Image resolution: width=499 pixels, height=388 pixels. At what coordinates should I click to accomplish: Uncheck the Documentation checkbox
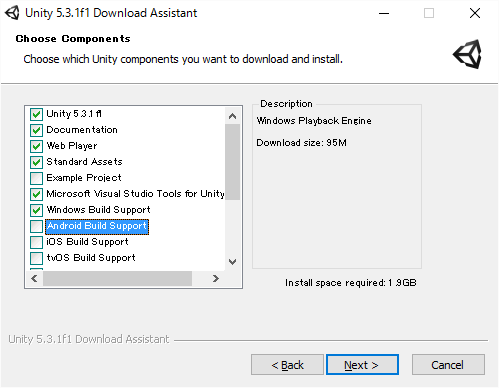(36, 130)
